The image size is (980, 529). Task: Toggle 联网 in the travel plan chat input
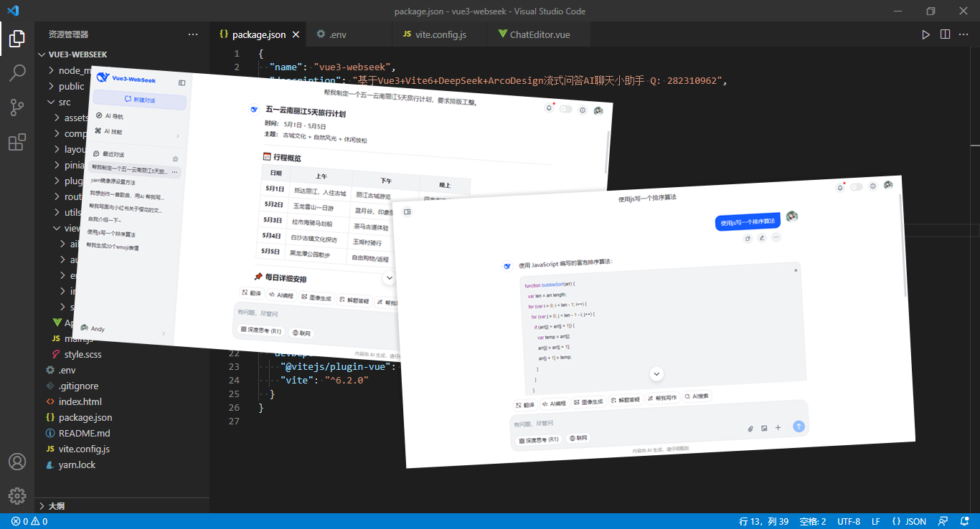click(x=301, y=333)
